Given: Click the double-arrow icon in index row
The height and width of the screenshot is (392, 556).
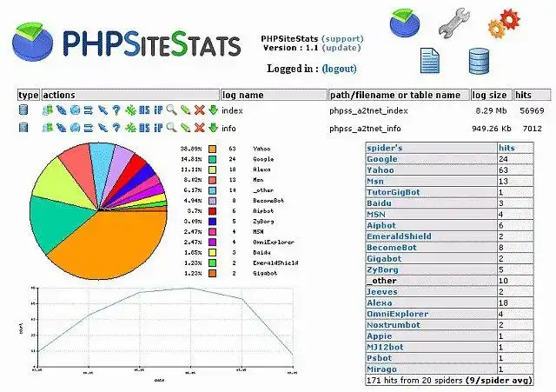Looking at the screenshot, I should pos(89,110).
